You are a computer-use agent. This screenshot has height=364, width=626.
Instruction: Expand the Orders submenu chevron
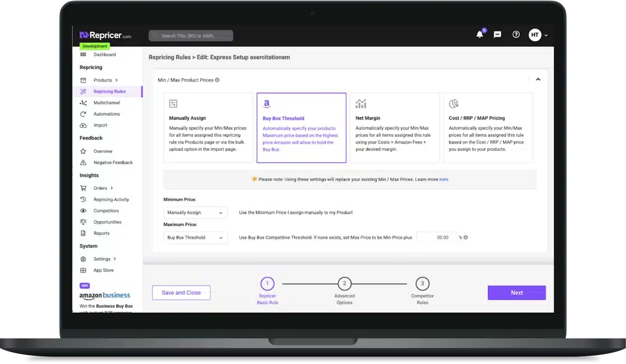coord(112,188)
